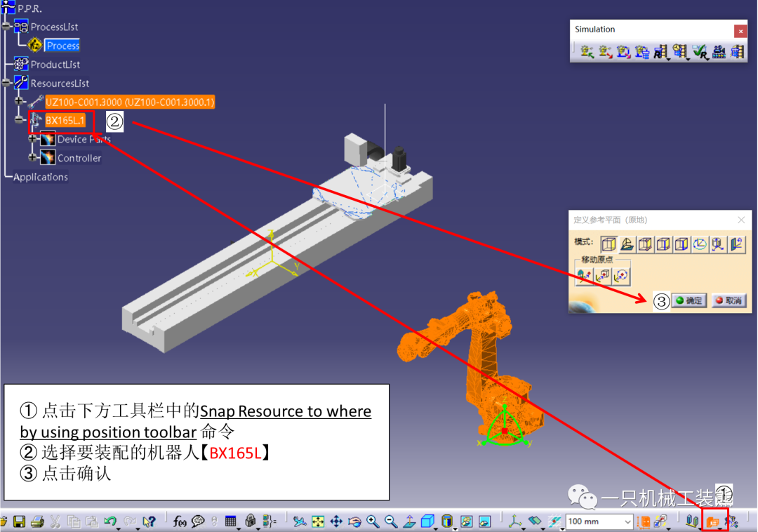
Task: Open the Design Table grid icon
Action: (x=231, y=521)
